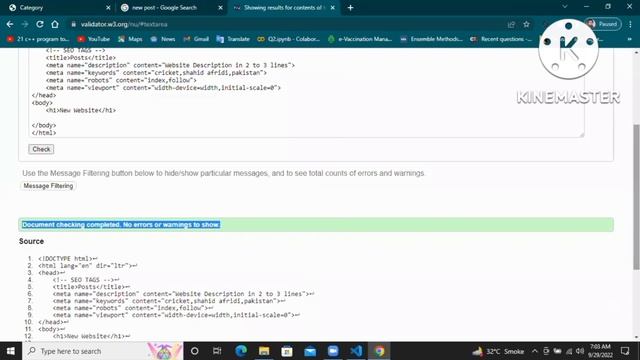Open the News bookmark
The image size is (640, 360).
(x=163, y=39)
